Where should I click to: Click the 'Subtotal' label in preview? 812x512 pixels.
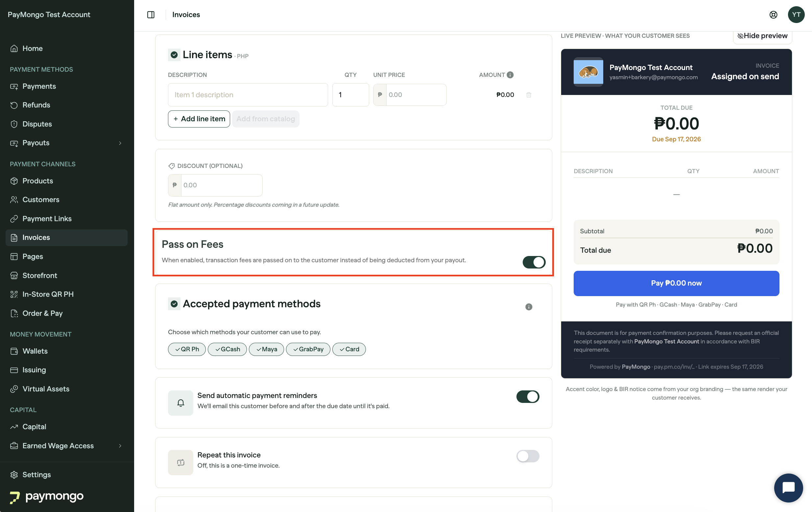click(x=592, y=231)
